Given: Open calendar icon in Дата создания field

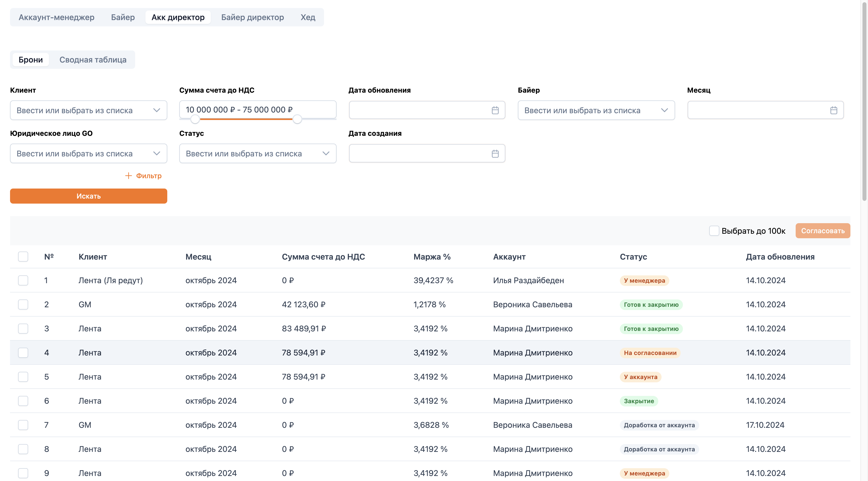Looking at the screenshot, I should (x=495, y=154).
